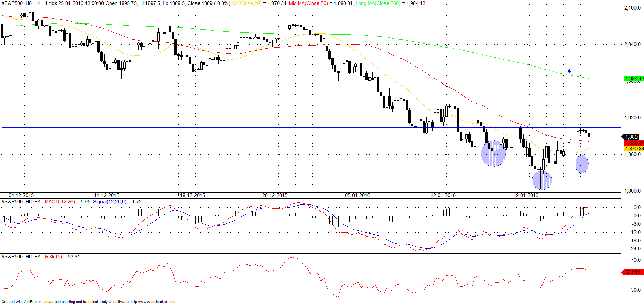Click the MA(Close,20) legend label
The width and height of the screenshot is (644, 304).
247,3
